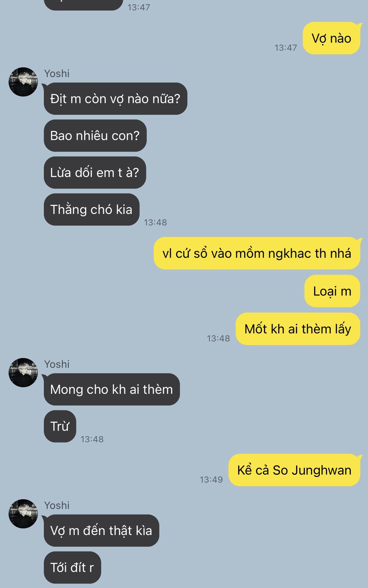Screen dimensions: 368x588
Task: Tap Yoshi name label above 'Vợ m đến thật kìa'
Action: click(x=57, y=505)
